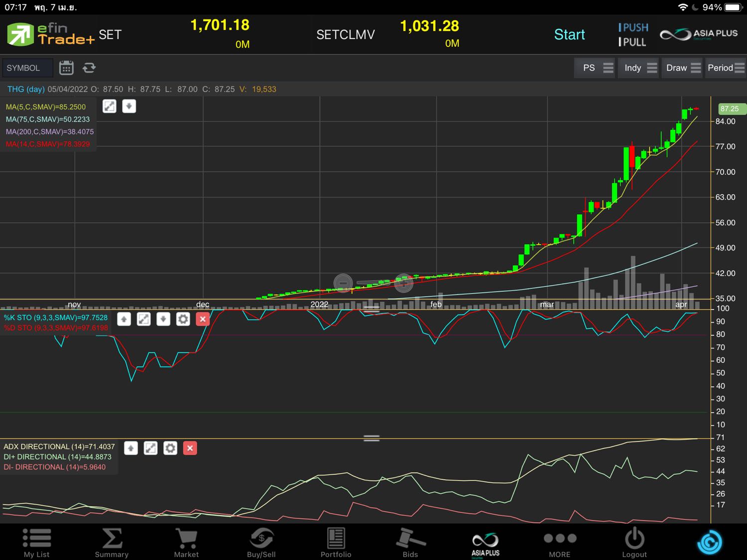The width and height of the screenshot is (747, 560).
Task: Expand the ADX Directional panel
Action: coord(150,448)
